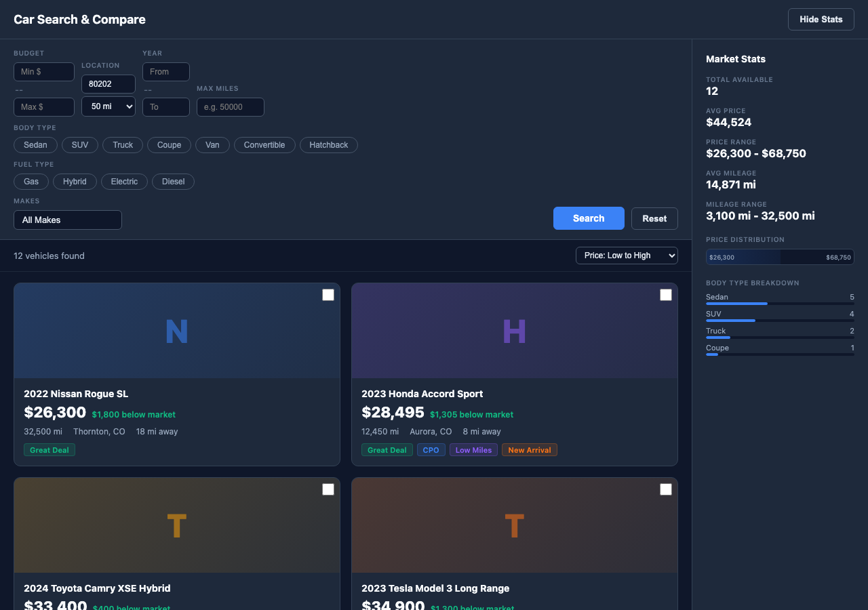Screen dimensions: 868x610
Task: Toggle the Van body type chip
Action: click(212, 145)
